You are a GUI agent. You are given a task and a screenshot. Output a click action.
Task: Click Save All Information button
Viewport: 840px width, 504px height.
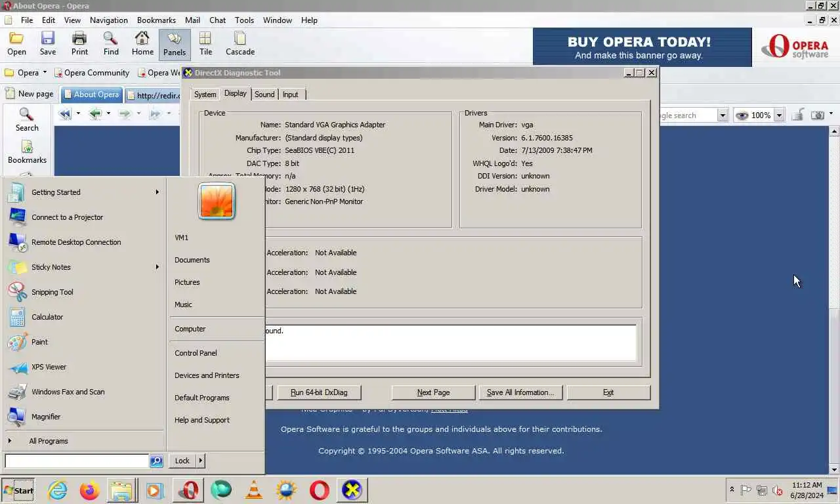pos(520,392)
